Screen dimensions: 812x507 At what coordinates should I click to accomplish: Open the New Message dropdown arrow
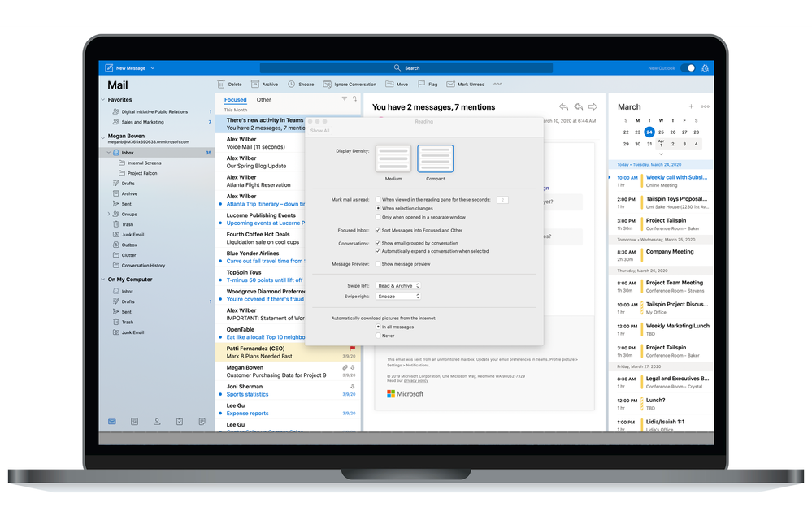[x=153, y=67]
